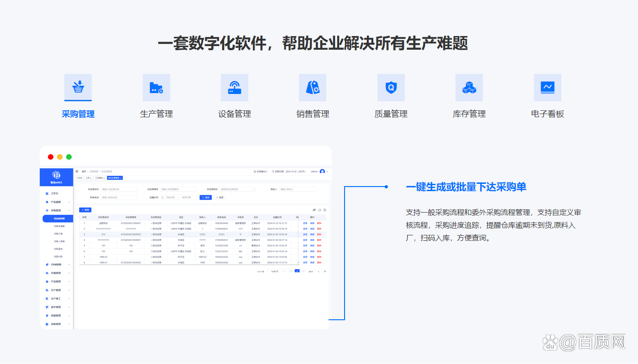Screen dimensions: 638x364
Task: Click the 供应商名称 input field
Action: pos(120,189)
